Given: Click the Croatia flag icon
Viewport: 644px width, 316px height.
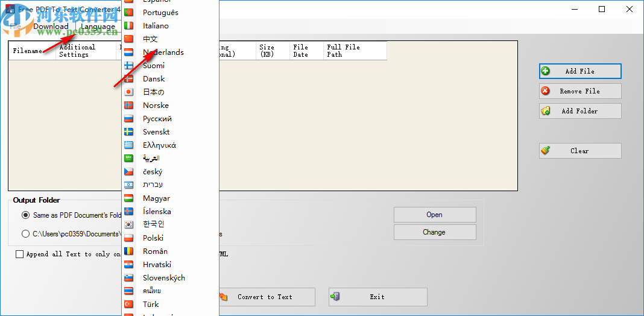Looking at the screenshot, I should coord(128,265).
